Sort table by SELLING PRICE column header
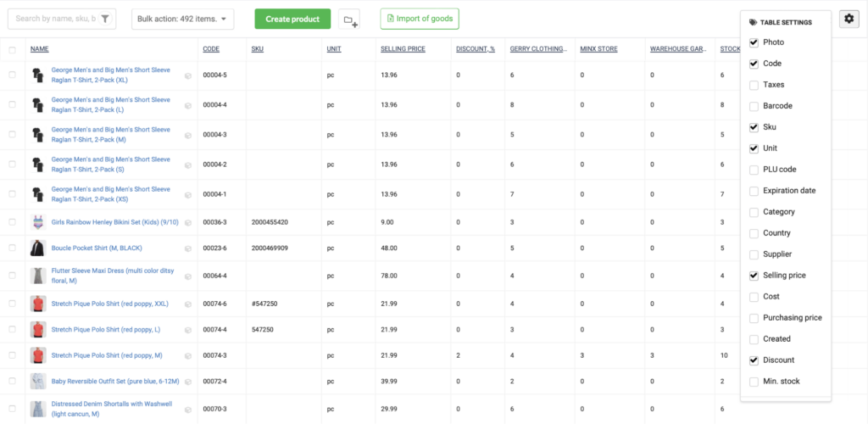Screen dimensions: 868x424 403,49
